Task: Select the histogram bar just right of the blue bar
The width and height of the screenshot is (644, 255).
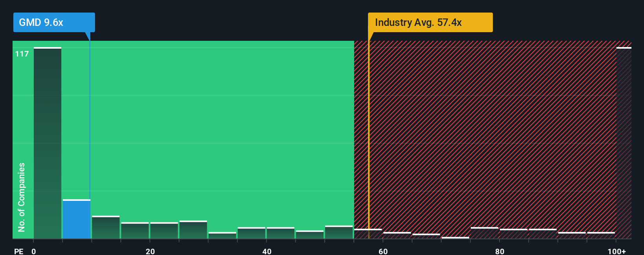Action: click(106, 227)
